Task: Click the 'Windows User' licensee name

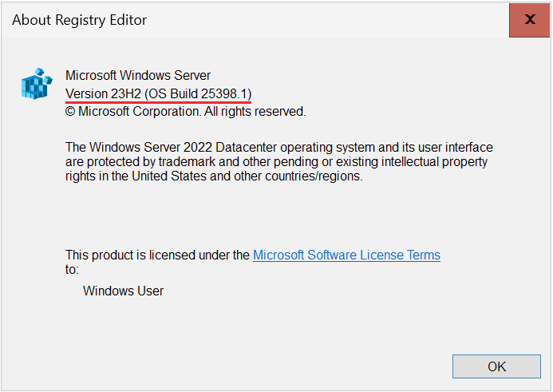Action: coord(123,291)
